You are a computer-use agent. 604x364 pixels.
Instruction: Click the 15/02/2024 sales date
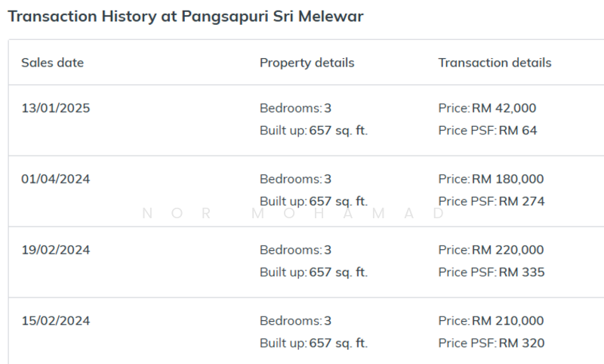[x=55, y=321]
